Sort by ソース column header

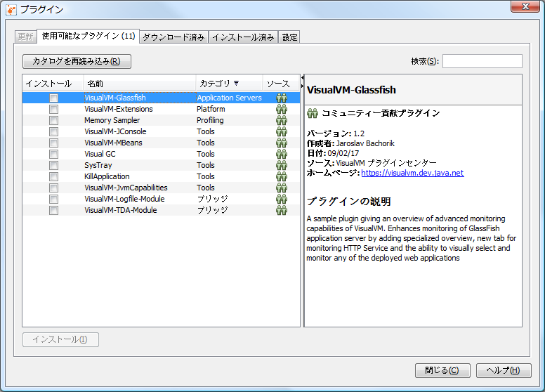click(x=281, y=84)
